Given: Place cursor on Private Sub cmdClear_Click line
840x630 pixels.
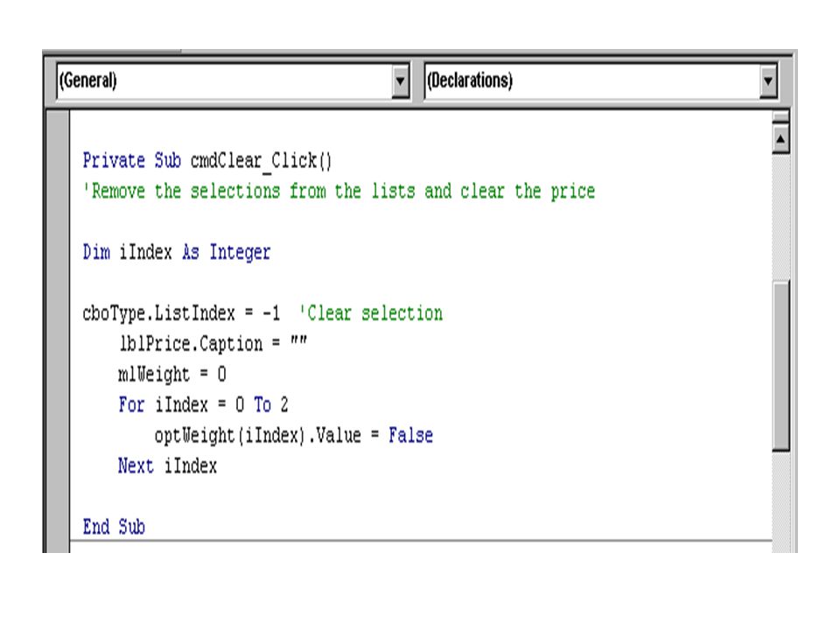Looking at the screenshot, I should click(207, 161).
